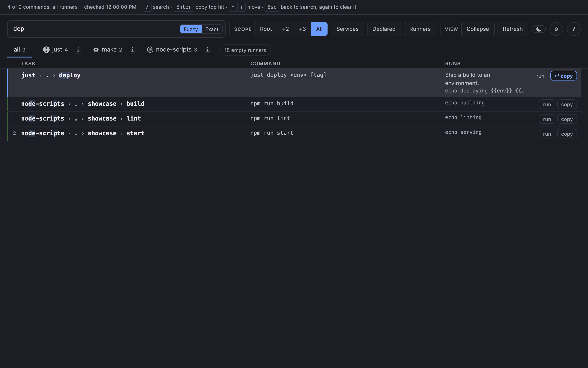Select the all 9 tab
The height and width of the screenshot is (368, 588).
20,50
